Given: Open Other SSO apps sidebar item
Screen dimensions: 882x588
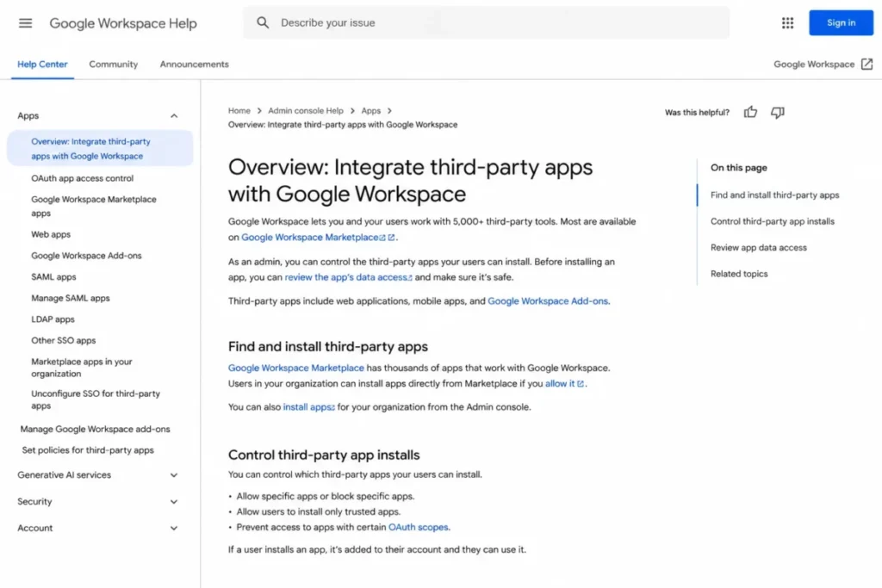Looking at the screenshot, I should (63, 341).
